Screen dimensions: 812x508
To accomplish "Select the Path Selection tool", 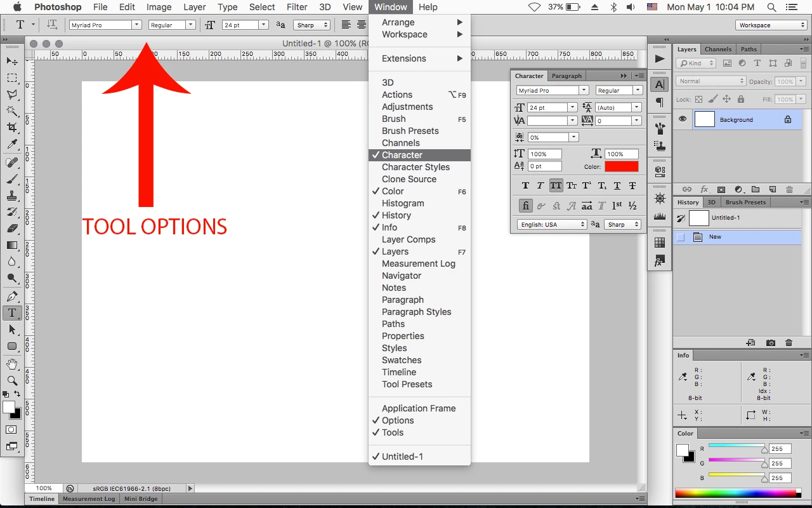I will pos(12,330).
